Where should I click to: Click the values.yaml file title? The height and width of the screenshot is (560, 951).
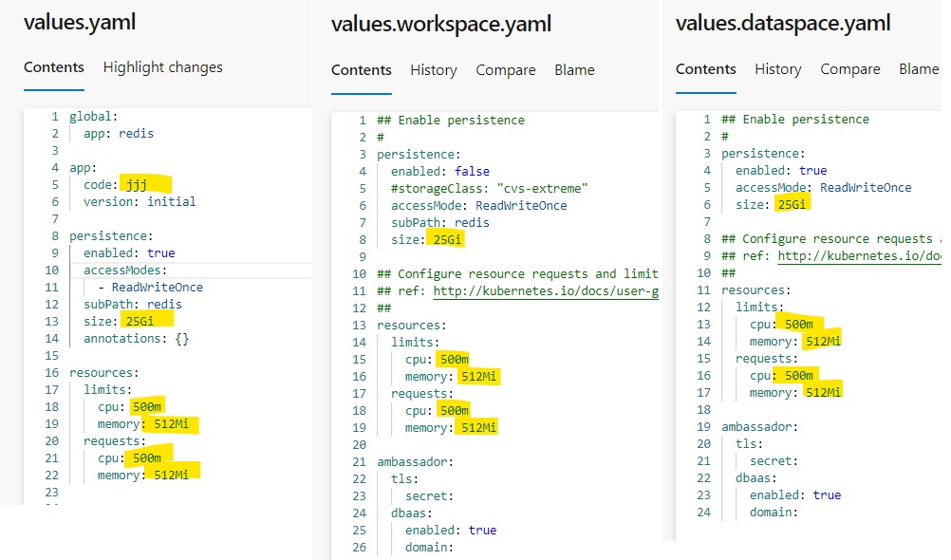tap(80, 23)
